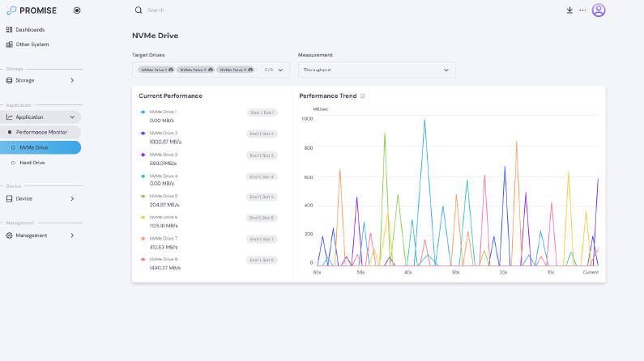Click the PROMISE logo
Viewport: 644px width, 361px height.
(x=32, y=11)
